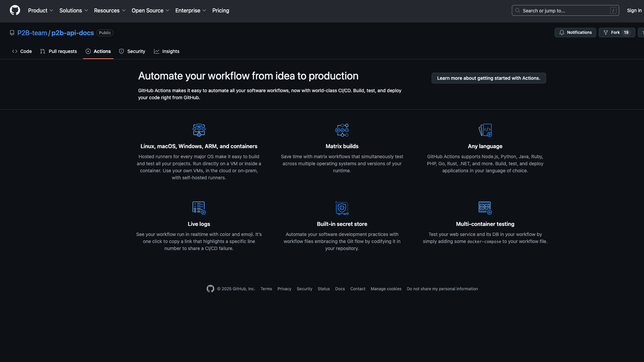Open the Status footer link

click(324, 289)
